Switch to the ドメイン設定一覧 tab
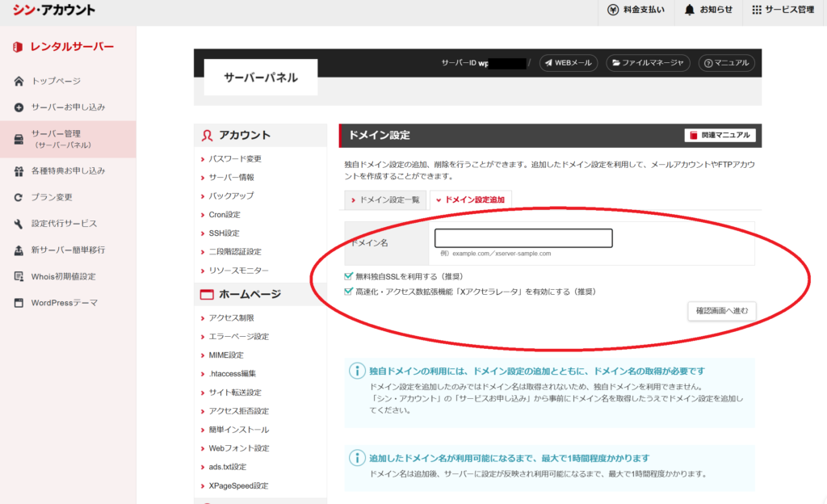 coord(385,199)
